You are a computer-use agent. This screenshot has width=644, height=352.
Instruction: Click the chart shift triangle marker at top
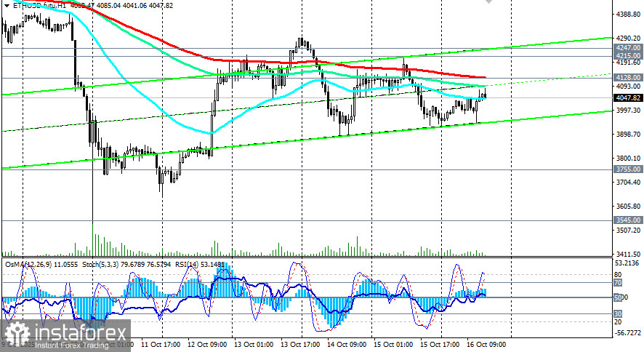tap(488, 1)
